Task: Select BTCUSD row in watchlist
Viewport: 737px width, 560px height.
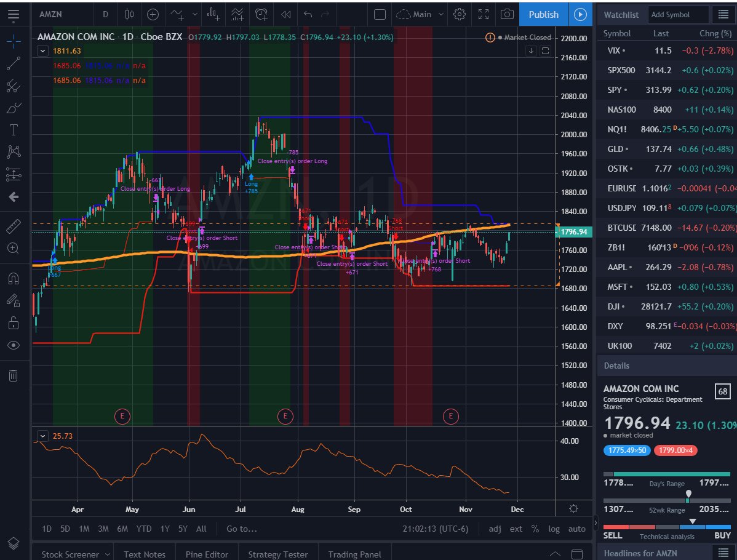Action: click(666, 228)
